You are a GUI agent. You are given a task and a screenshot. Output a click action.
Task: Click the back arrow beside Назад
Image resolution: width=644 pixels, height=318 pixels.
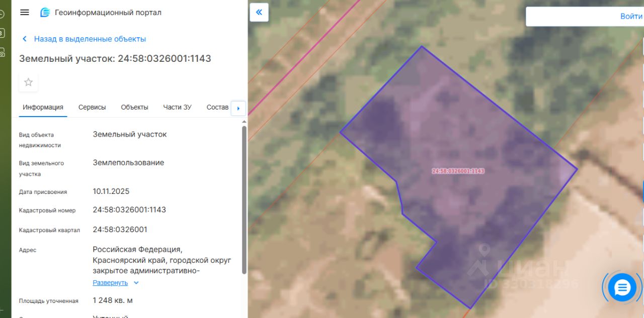24,39
